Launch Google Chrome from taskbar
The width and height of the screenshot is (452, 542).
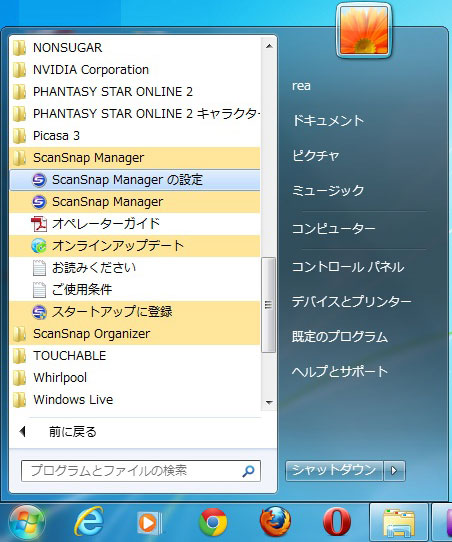coord(213,522)
